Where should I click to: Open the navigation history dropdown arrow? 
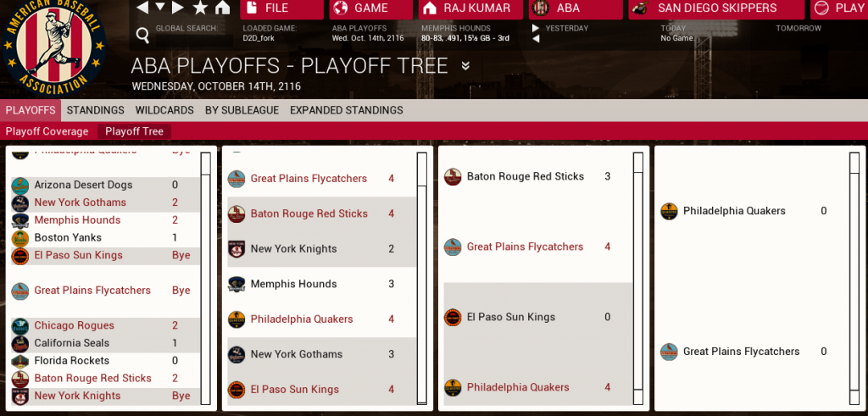(159, 8)
